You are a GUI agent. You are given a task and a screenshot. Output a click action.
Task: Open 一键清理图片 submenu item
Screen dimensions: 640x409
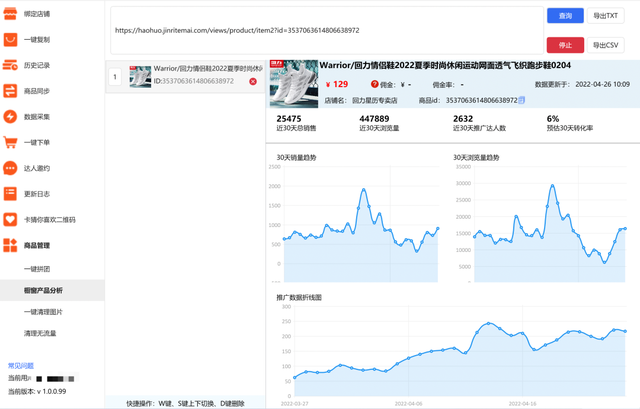[x=43, y=312]
